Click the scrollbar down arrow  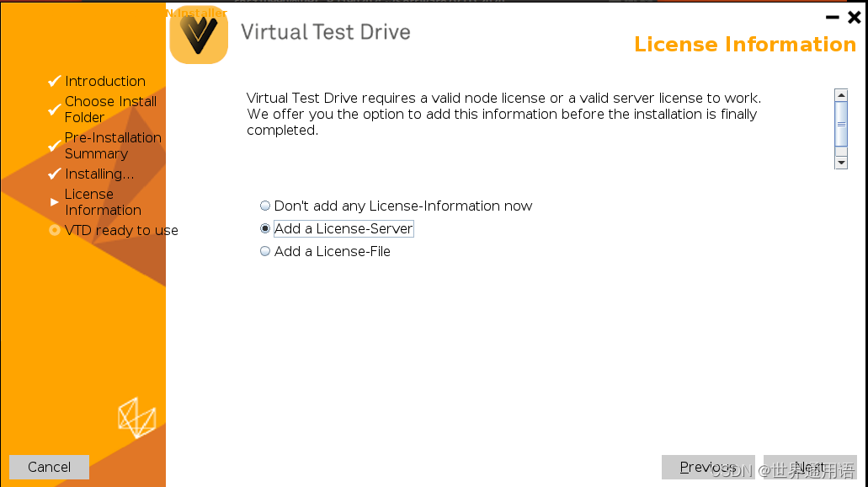840,162
